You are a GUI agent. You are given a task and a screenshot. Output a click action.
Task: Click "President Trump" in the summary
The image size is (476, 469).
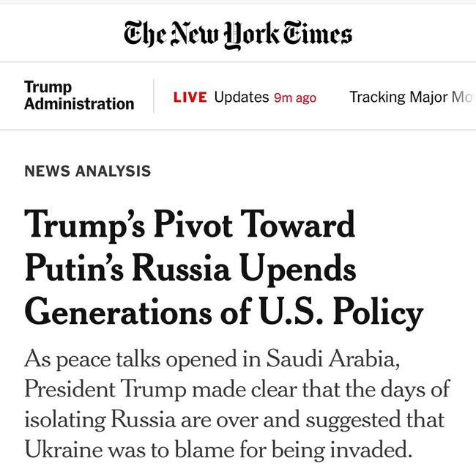[109, 389]
